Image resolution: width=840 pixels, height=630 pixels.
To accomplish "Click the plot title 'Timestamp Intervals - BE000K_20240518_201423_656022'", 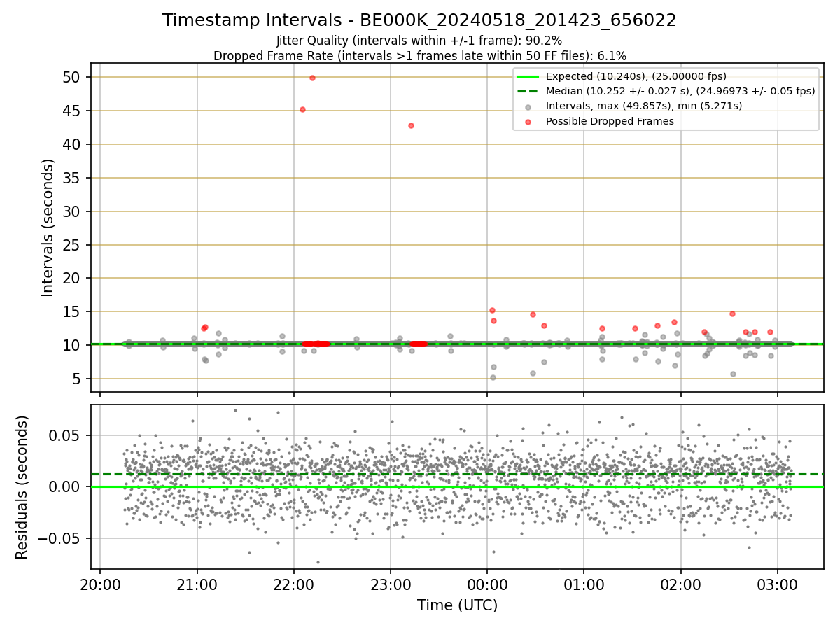I will (419, 20).
